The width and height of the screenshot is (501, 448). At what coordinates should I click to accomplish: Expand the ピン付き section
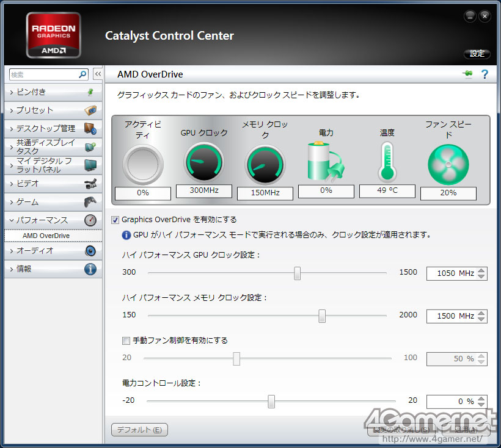(x=12, y=93)
